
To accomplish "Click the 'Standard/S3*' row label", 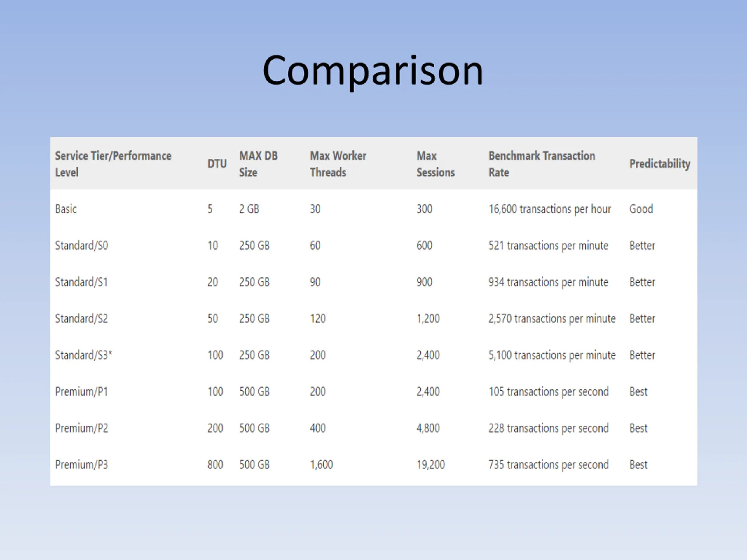I will coord(83,355).
